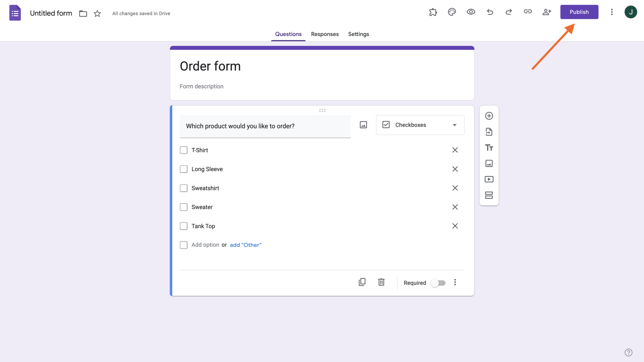The image size is (644, 362).
Task: Add a title and description block
Action: click(x=489, y=147)
